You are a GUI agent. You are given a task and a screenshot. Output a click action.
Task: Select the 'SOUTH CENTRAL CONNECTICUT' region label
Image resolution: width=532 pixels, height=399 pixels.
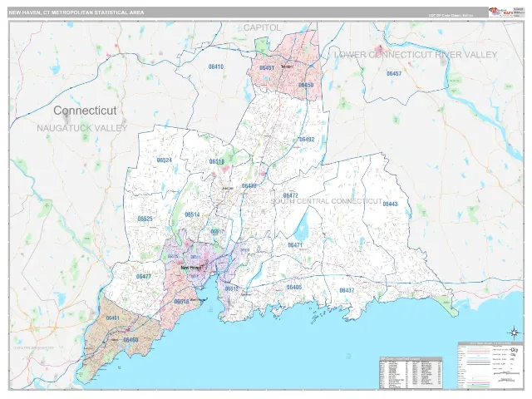click(x=326, y=201)
